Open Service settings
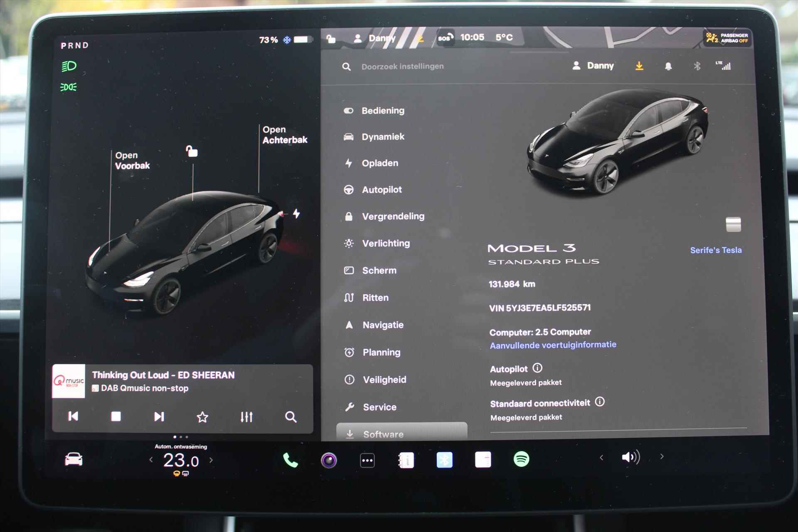Image resolution: width=798 pixels, height=532 pixels. point(370,407)
